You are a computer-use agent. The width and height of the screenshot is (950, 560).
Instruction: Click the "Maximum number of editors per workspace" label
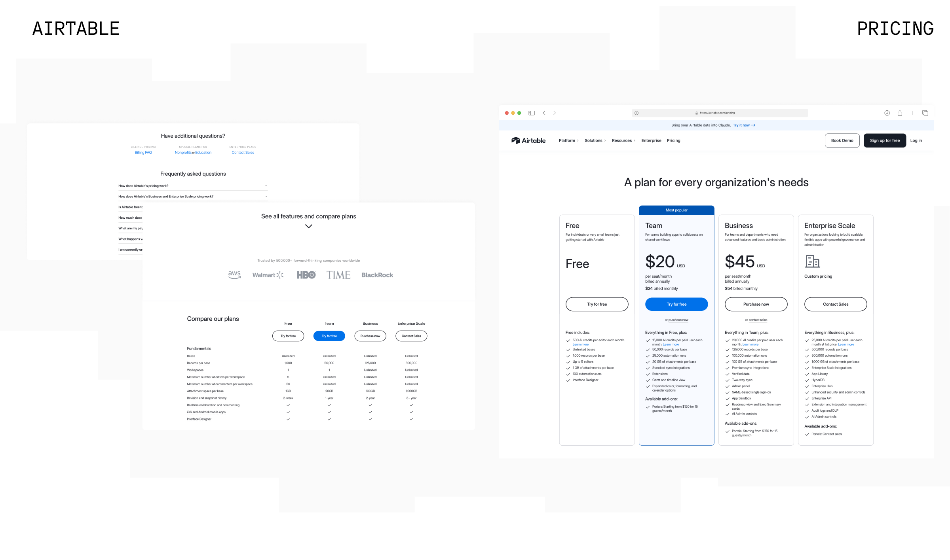coord(216,377)
